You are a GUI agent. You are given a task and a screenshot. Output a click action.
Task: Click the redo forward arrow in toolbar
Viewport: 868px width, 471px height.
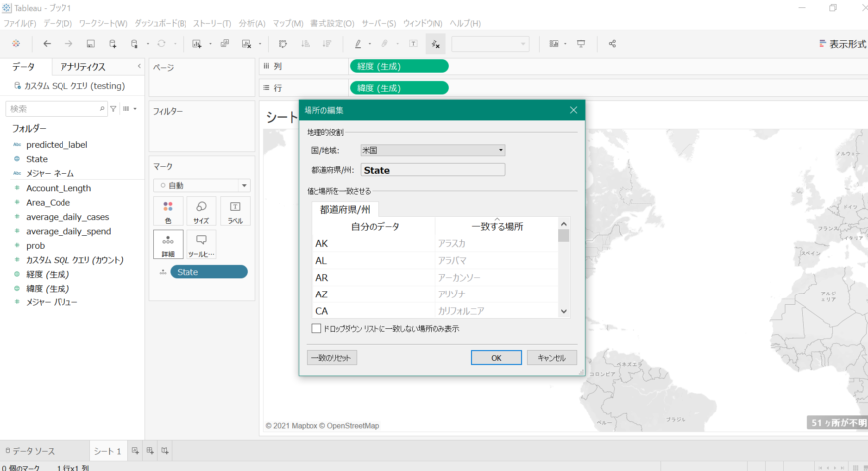(68, 44)
